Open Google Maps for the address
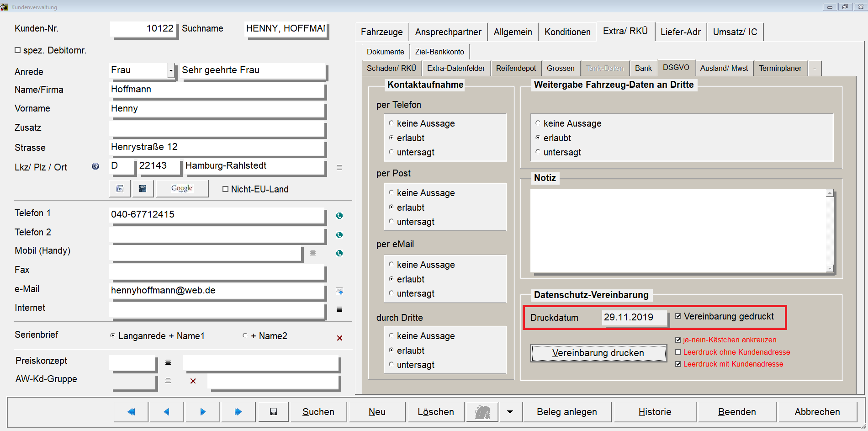Image resolution: width=868 pixels, height=431 pixels. 182,188
